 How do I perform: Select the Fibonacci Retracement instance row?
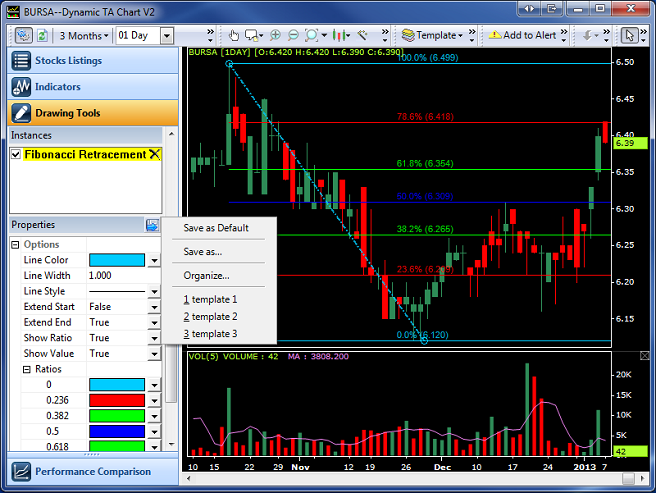click(x=85, y=154)
